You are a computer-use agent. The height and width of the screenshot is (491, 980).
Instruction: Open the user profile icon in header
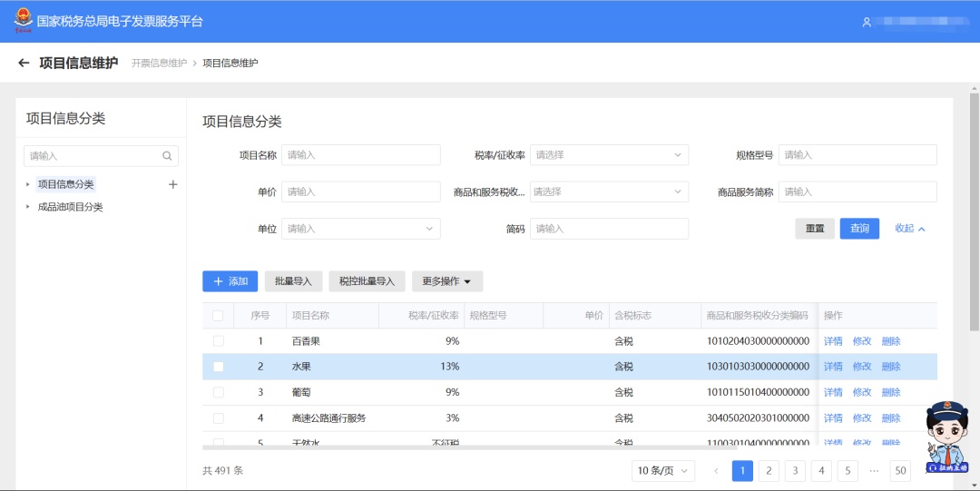tap(867, 22)
